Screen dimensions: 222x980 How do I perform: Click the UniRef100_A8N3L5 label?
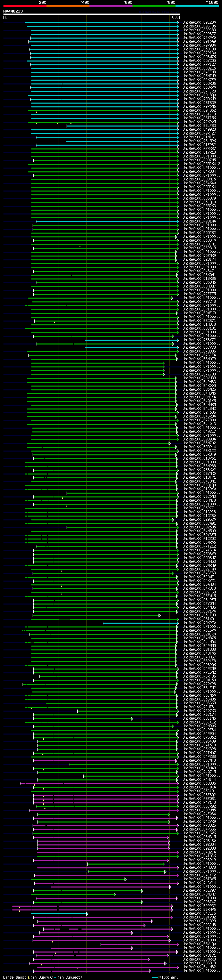pos(199,836)
